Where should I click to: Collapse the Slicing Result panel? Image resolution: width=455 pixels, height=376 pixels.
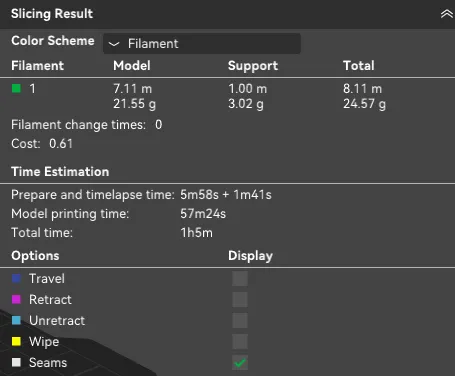tap(447, 14)
